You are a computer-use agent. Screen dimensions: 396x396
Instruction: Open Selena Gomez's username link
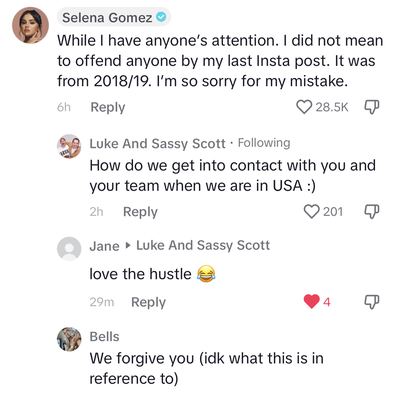pos(107,17)
